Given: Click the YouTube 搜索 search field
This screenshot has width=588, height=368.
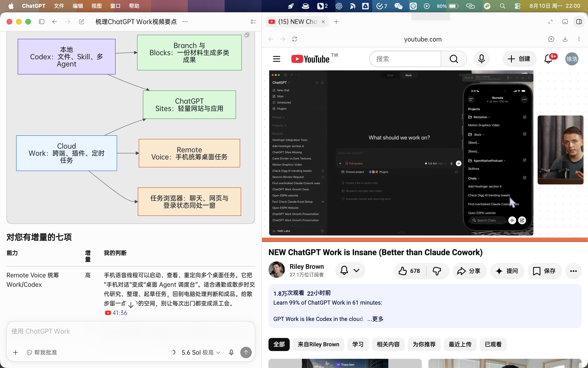Looking at the screenshot, I should coord(405,59).
